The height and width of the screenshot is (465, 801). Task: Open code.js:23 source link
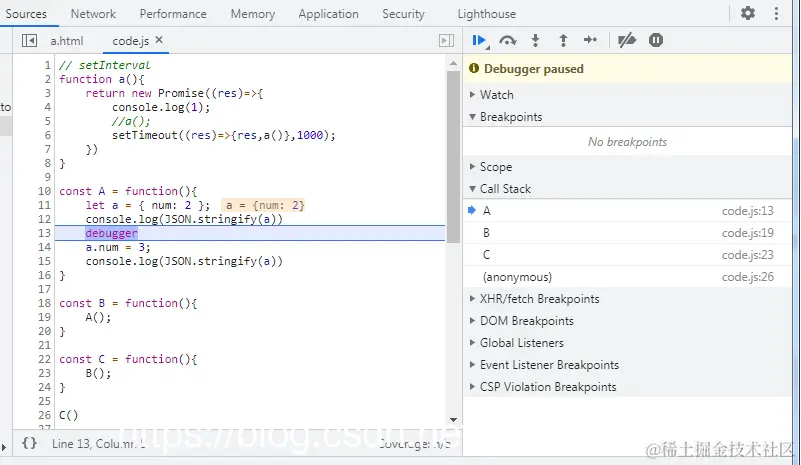click(x=747, y=254)
